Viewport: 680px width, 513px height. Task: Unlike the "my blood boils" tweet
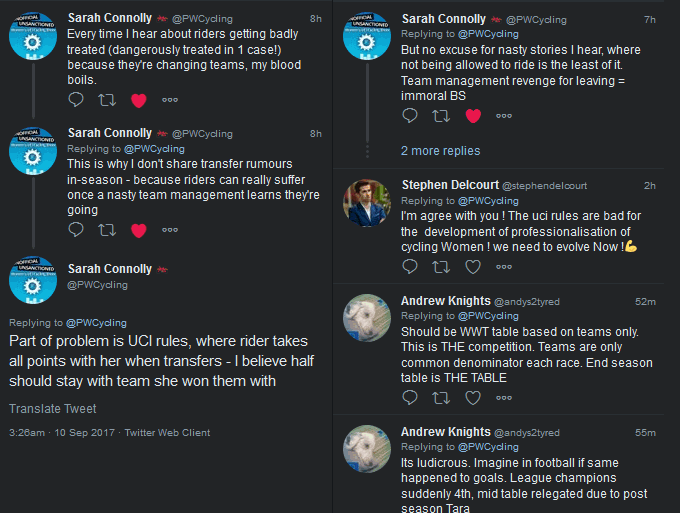click(139, 99)
